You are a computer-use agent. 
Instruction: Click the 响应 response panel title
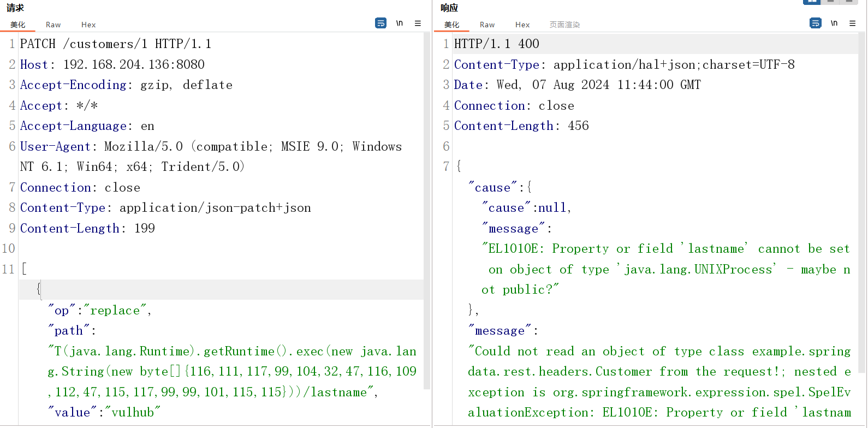coord(449,8)
